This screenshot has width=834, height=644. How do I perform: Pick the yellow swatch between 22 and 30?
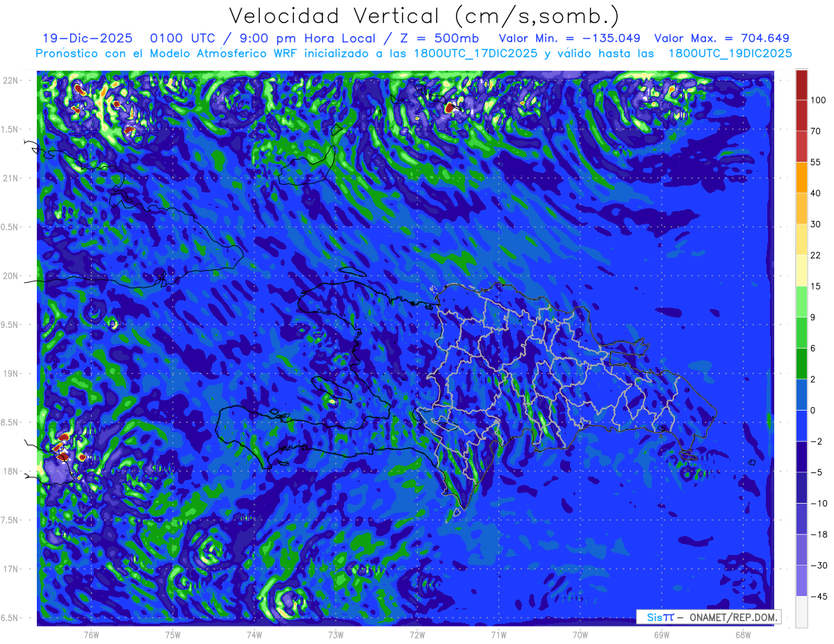[801, 240]
